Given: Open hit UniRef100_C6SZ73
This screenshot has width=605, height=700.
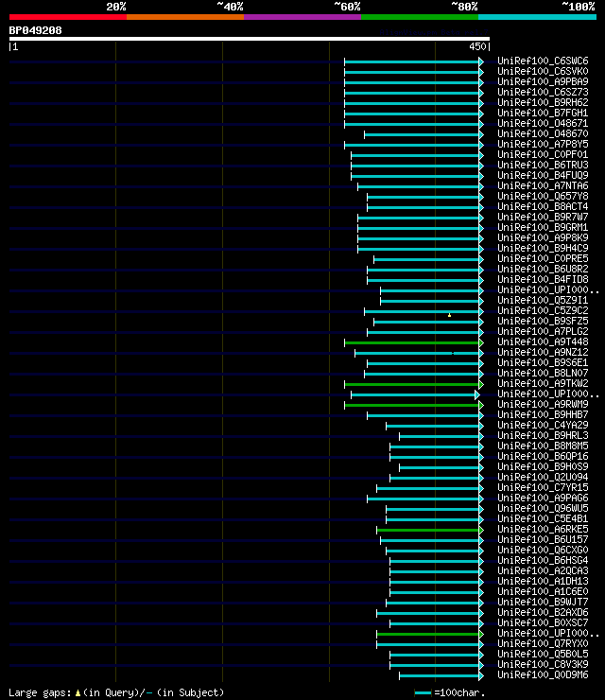Looking at the screenshot, I should coord(543,92).
